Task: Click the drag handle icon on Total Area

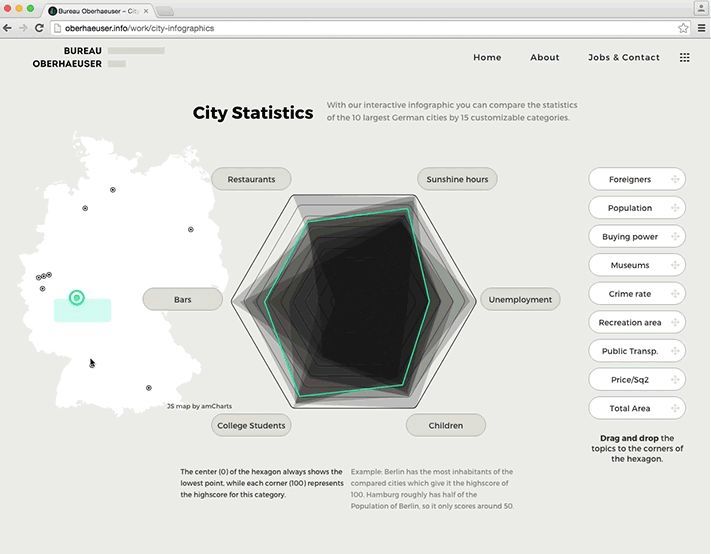Action: 675,408
